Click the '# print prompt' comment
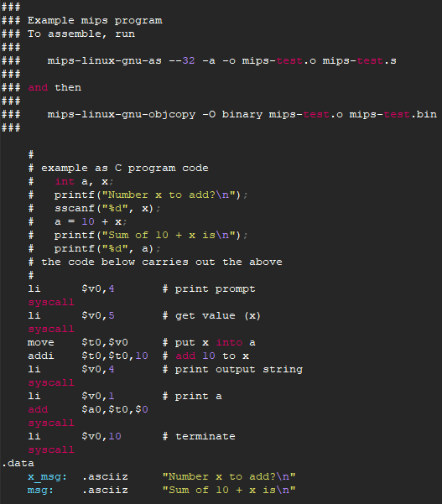 [x=209, y=289]
